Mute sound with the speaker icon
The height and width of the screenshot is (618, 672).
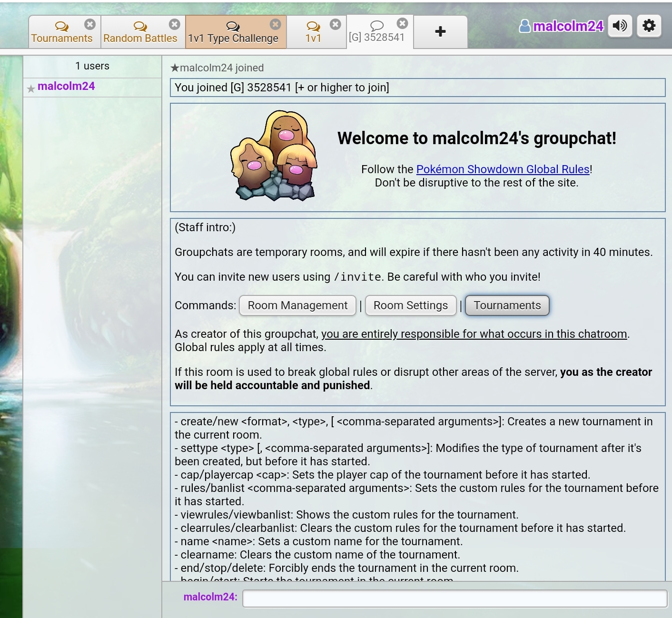coord(620,26)
